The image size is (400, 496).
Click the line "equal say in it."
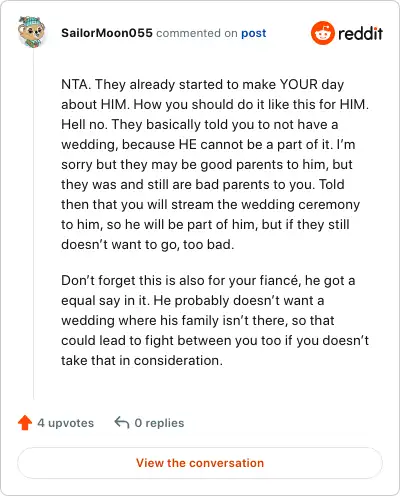tap(105, 300)
